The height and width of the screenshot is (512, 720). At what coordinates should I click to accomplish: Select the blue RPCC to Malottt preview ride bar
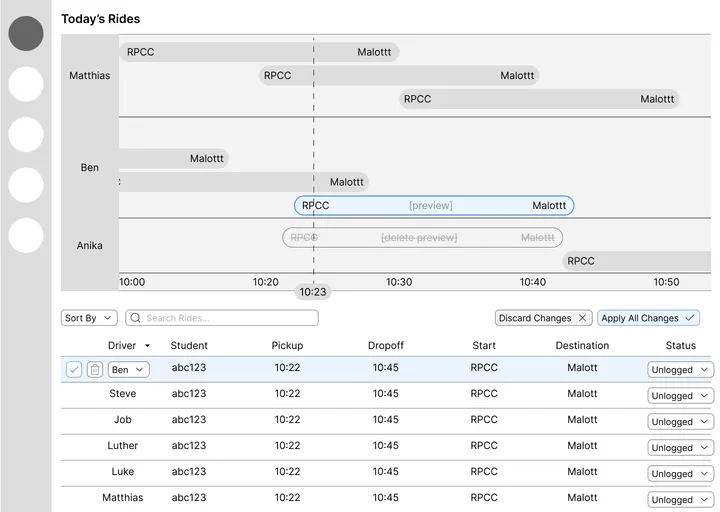434,205
